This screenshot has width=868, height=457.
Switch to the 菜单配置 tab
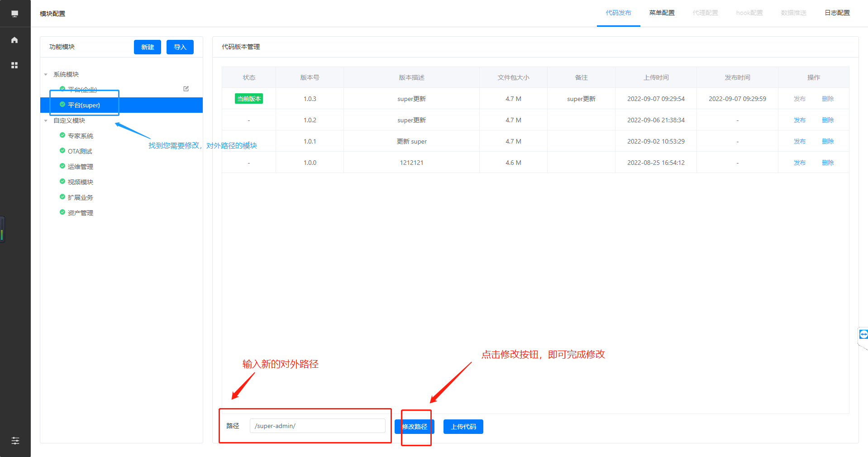tap(662, 13)
